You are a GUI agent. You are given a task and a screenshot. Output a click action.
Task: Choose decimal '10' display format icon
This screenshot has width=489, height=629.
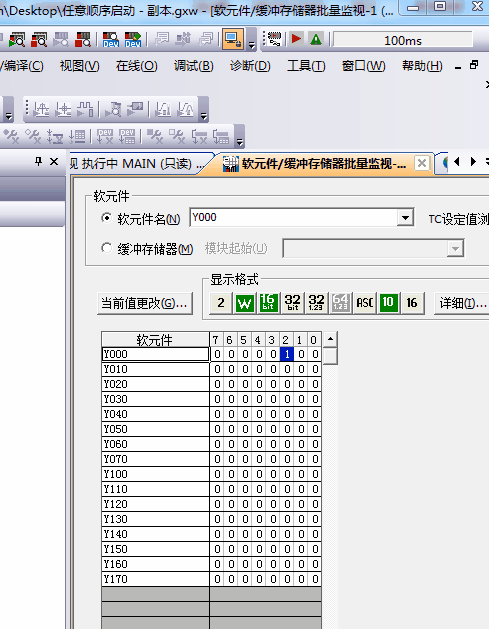click(x=388, y=302)
